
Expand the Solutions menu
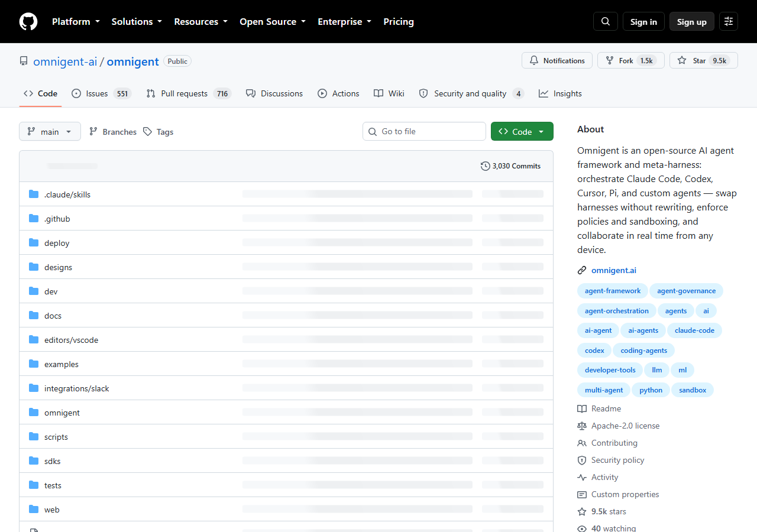coord(137,21)
